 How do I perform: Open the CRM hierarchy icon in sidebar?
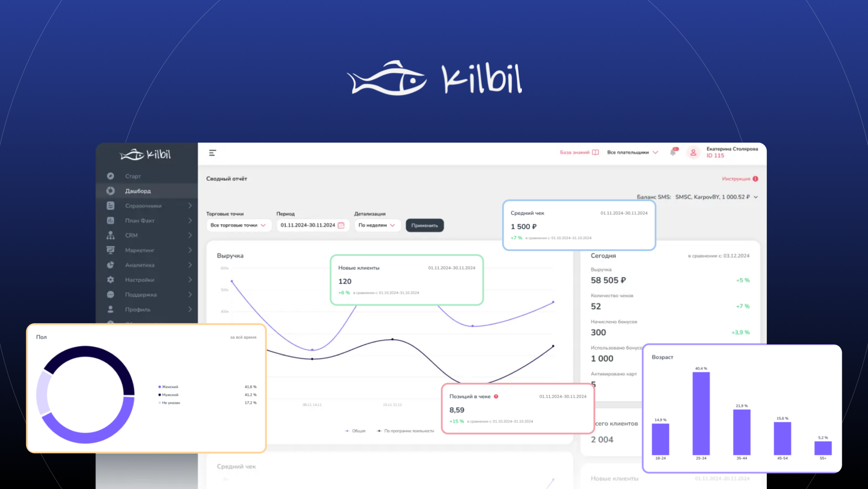coord(110,235)
